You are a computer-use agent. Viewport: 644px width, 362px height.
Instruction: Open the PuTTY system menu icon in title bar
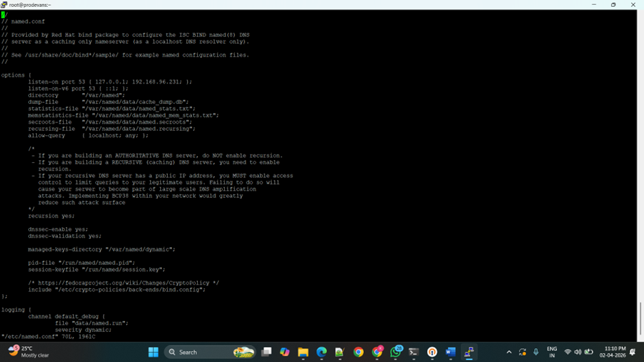(x=4, y=5)
